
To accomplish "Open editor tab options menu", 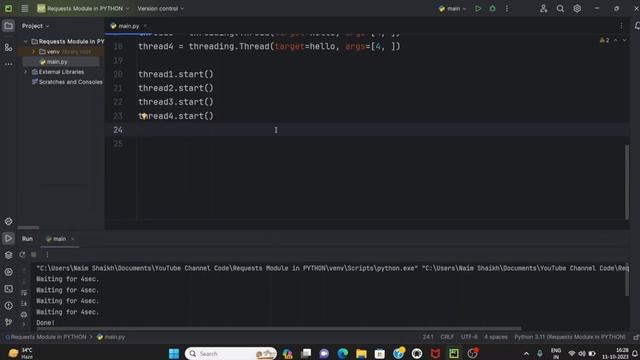I will pos(621,26).
